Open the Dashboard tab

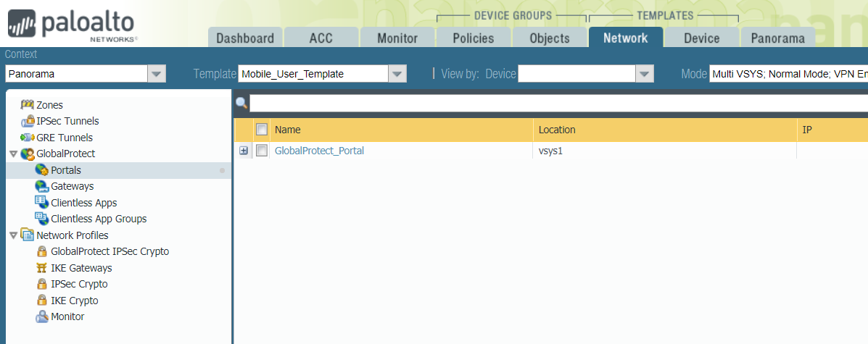[245, 38]
